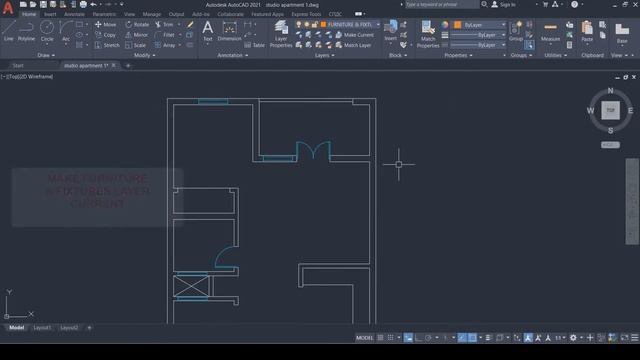Image resolution: width=640 pixels, height=360 pixels.
Task: Click the Save icon in quick access toolbar
Action: click(43, 4)
